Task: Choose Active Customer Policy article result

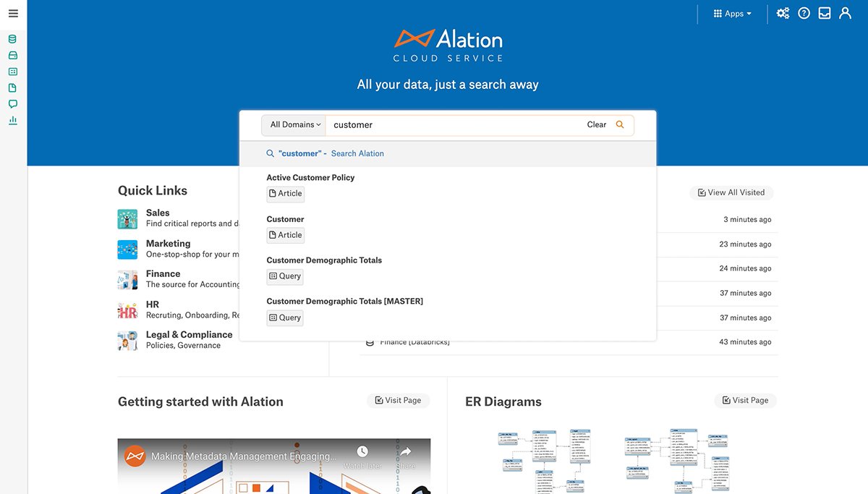Action: pyautogui.click(x=310, y=178)
